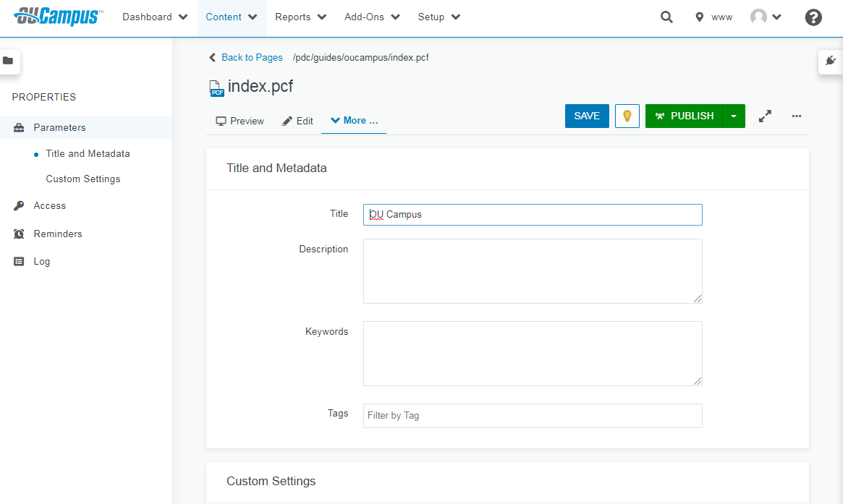The height and width of the screenshot is (504, 843).
Task: Click the blue SAVE button
Action: point(587,116)
